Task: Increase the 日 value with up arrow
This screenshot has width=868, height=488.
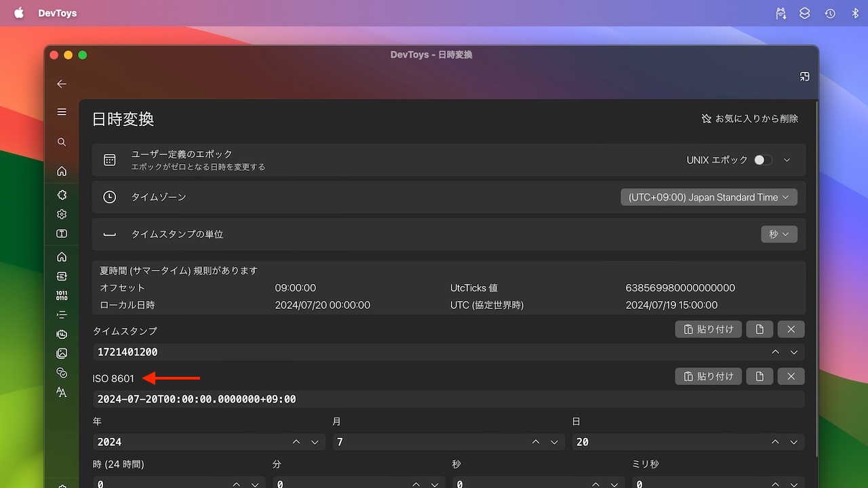Action: tap(775, 442)
